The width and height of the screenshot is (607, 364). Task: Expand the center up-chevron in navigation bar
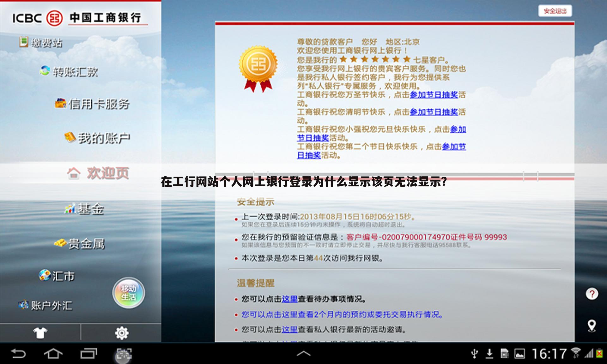click(x=303, y=354)
